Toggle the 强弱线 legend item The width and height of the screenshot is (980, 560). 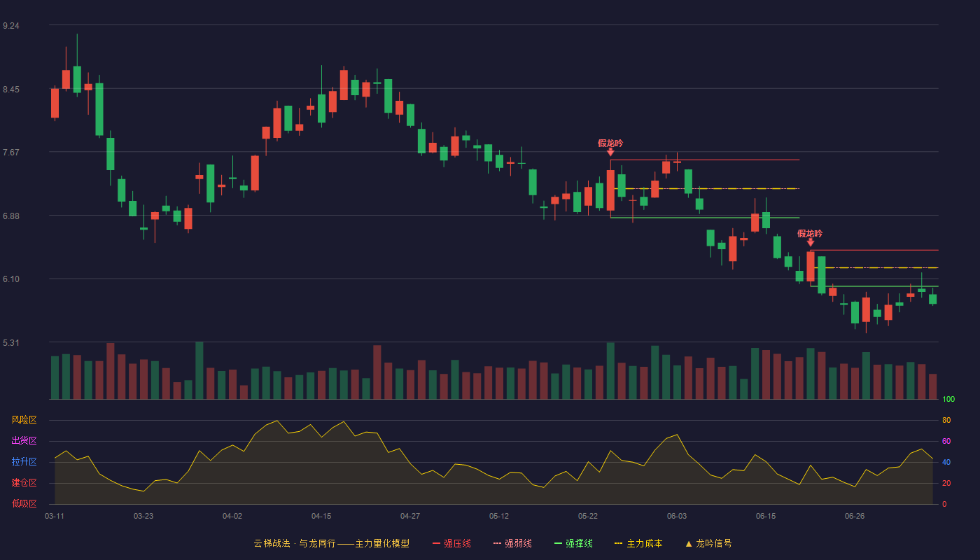512,543
